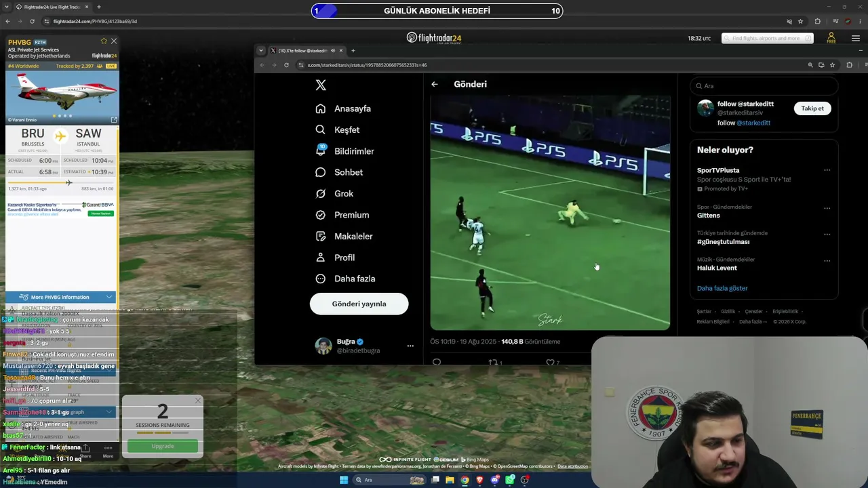Expand More PHVBG information
868x488 pixels.
61,297
